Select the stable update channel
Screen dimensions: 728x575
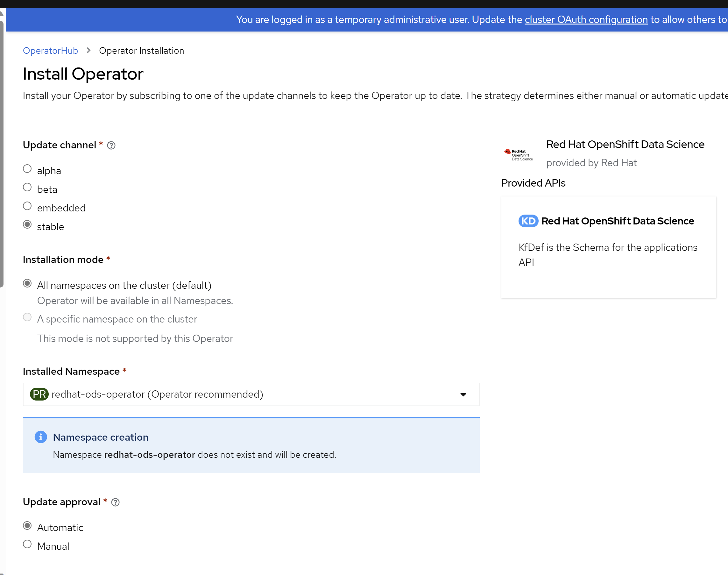click(x=27, y=224)
